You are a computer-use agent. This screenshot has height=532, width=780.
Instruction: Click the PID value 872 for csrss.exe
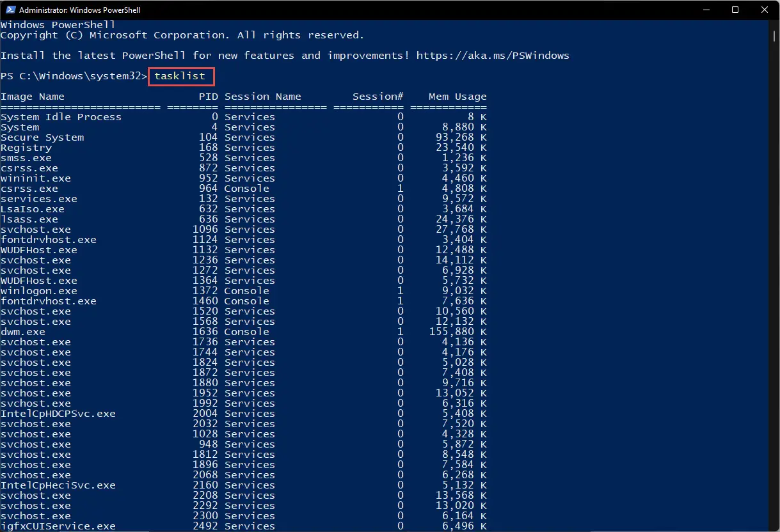(209, 168)
